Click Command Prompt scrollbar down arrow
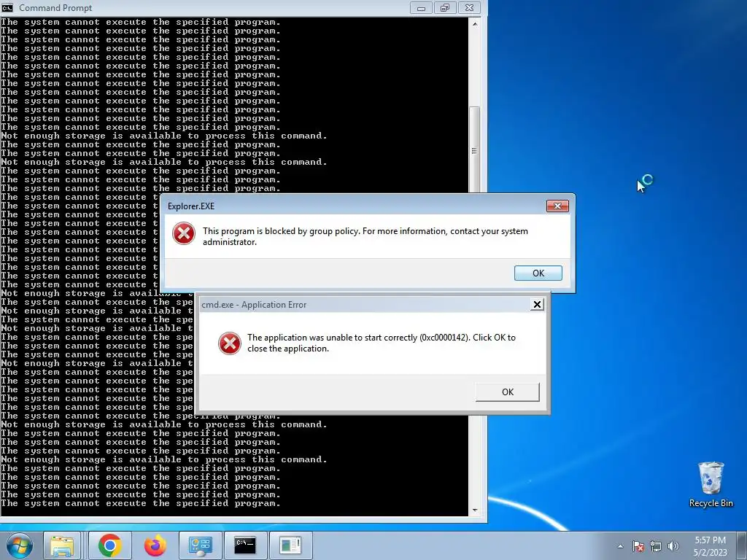 [474, 510]
